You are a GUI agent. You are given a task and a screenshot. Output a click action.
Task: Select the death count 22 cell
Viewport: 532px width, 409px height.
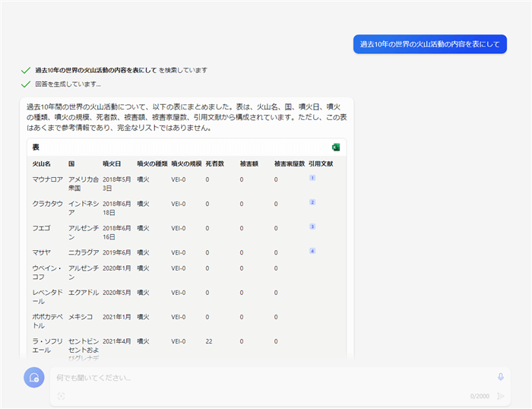point(209,341)
